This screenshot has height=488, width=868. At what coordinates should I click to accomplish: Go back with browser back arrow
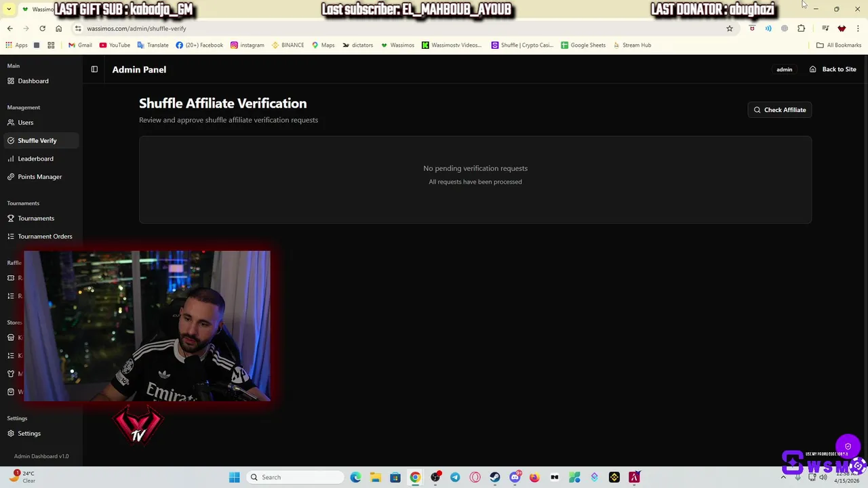(x=9, y=28)
